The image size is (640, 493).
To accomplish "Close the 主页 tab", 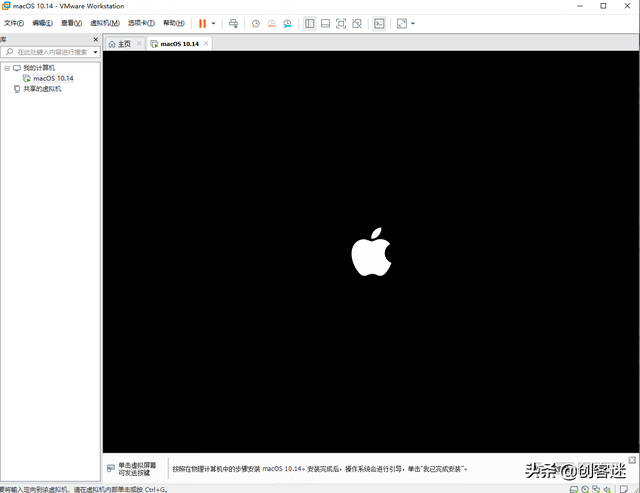I will pos(139,43).
